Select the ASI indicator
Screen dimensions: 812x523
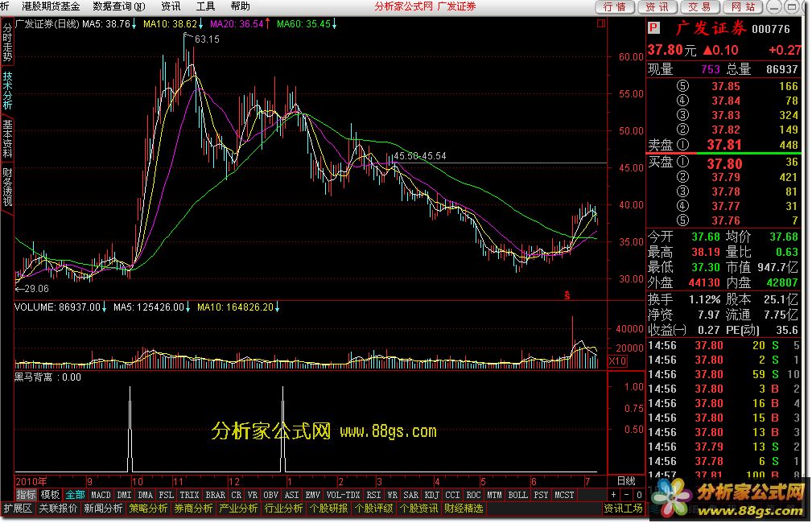pos(292,495)
